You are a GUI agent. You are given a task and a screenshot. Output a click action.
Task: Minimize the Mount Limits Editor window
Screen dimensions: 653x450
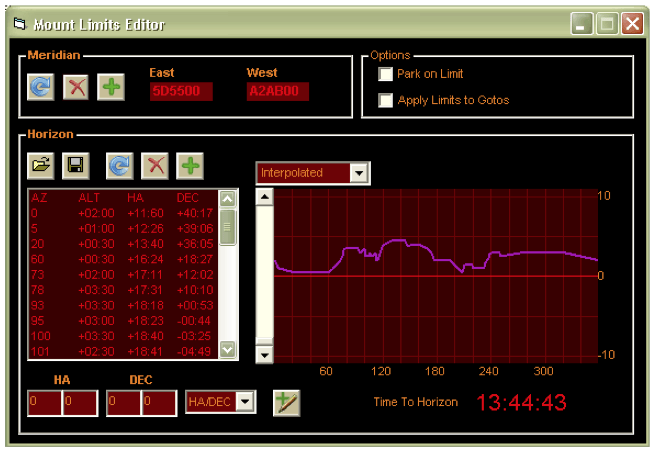pyautogui.click(x=581, y=23)
